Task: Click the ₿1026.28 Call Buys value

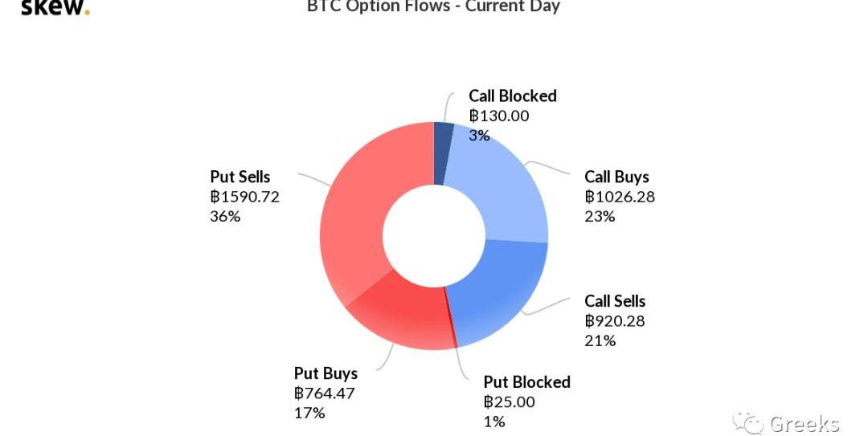Action: pos(620,197)
